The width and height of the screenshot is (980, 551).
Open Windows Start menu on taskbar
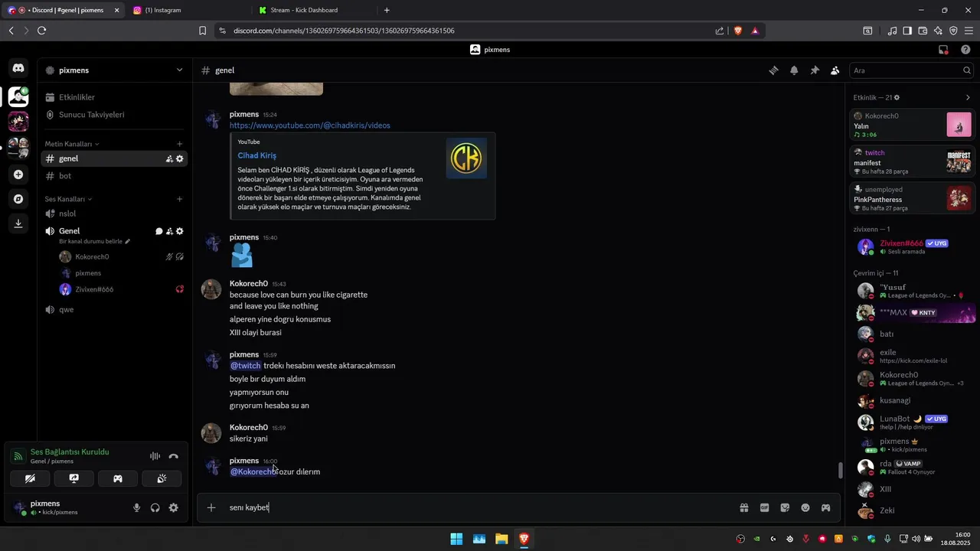tap(456, 539)
